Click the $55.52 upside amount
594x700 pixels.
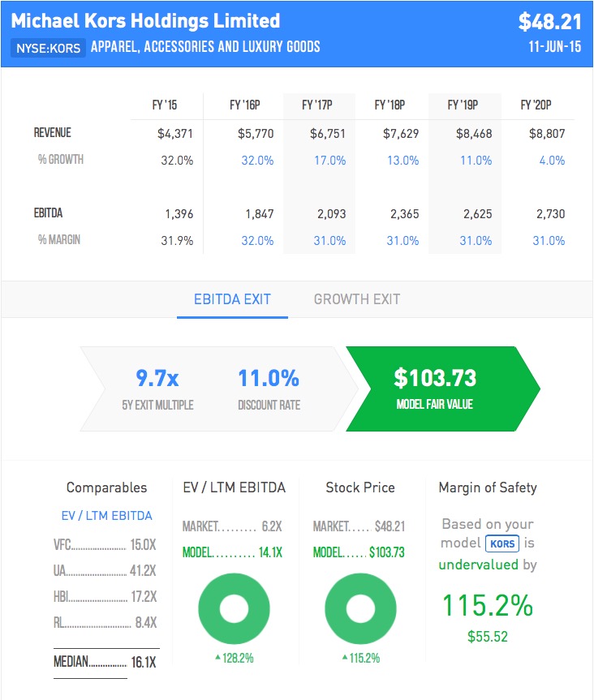point(488,636)
